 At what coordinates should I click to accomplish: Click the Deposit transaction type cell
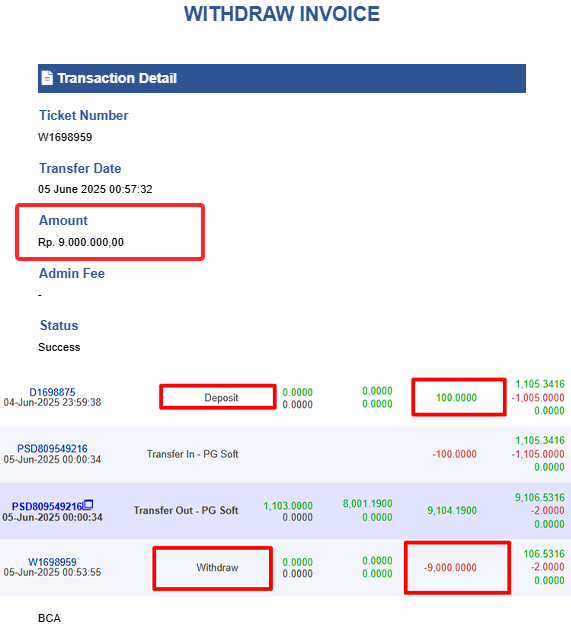tap(221, 398)
